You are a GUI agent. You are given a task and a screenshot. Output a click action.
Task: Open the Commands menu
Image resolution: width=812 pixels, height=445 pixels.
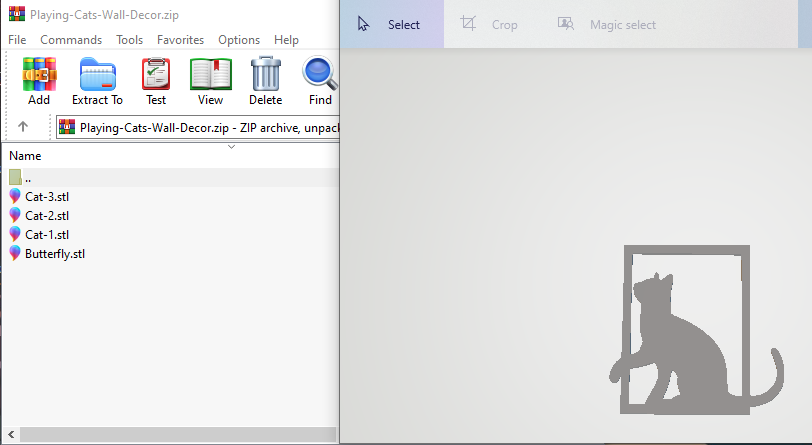tap(71, 40)
